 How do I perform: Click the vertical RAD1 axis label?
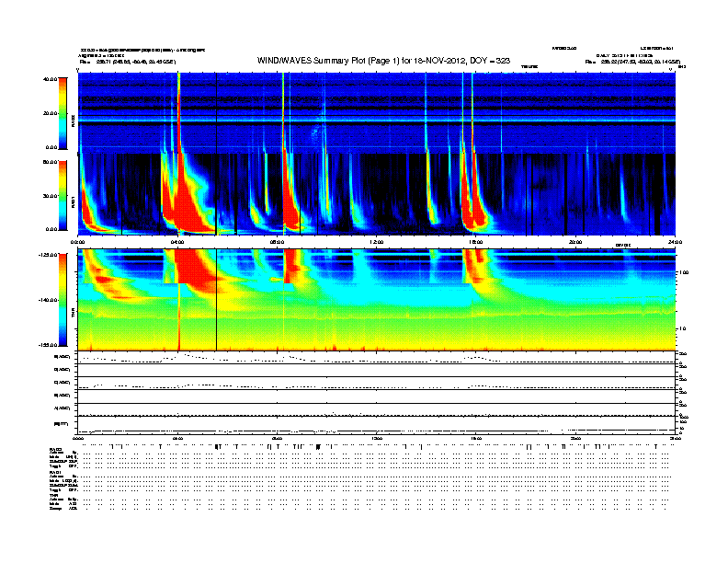click(73, 202)
